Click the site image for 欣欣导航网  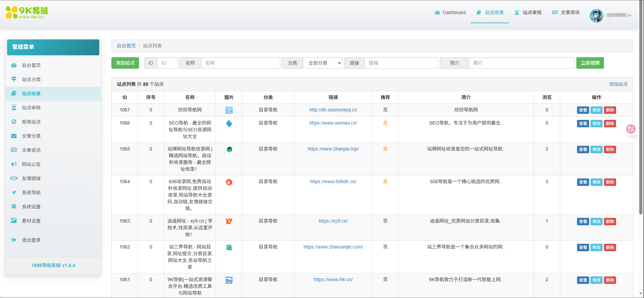pos(229,110)
